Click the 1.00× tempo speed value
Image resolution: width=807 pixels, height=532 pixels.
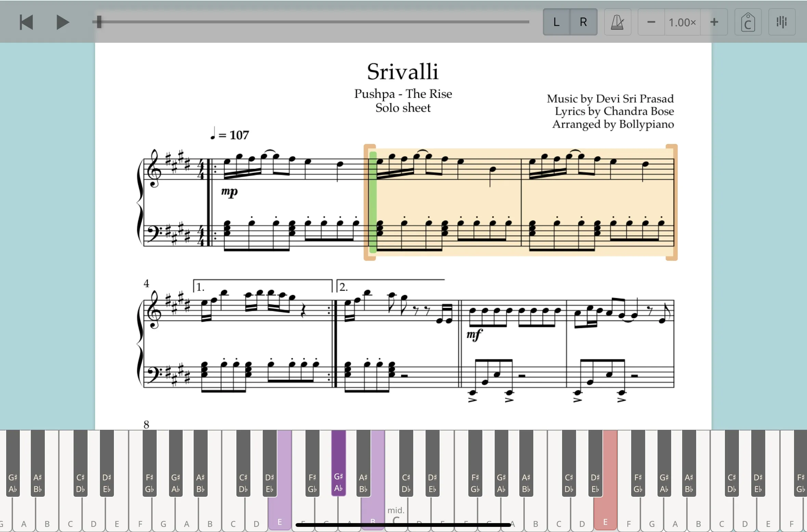[682, 22]
